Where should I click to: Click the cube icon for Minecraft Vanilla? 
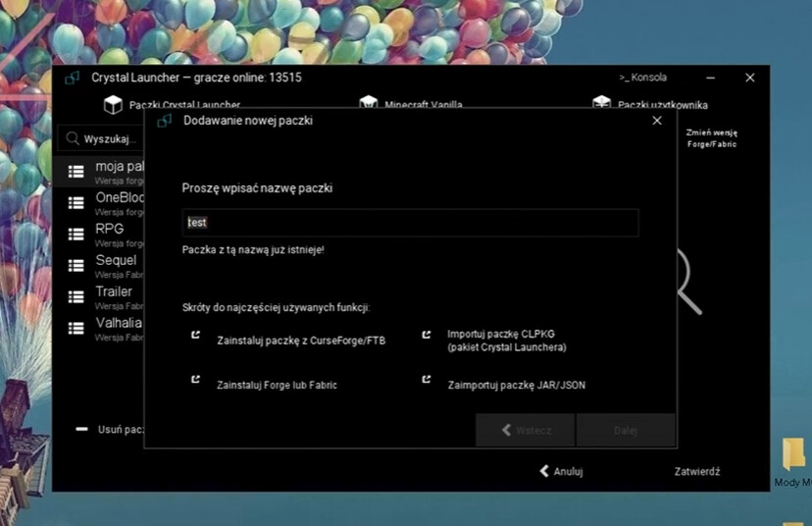(369, 105)
